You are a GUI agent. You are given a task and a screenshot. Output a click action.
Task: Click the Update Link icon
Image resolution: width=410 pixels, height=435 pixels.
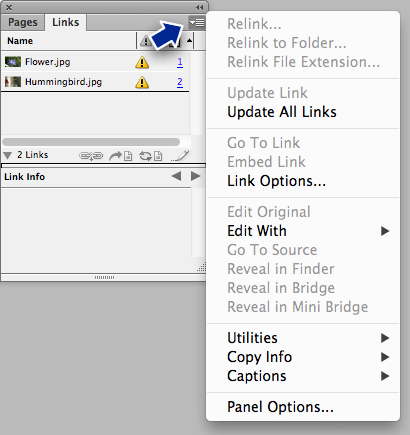[151, 156]
